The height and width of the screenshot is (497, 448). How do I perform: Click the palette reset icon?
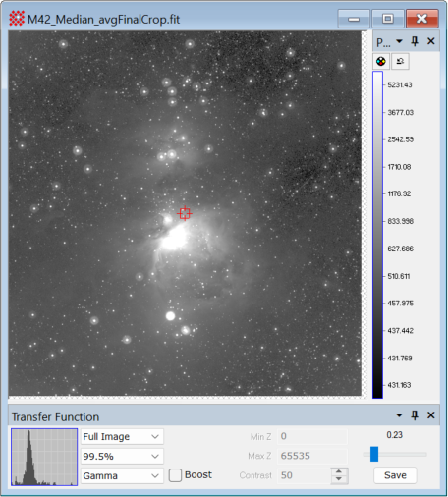click(x=400, y=61)
